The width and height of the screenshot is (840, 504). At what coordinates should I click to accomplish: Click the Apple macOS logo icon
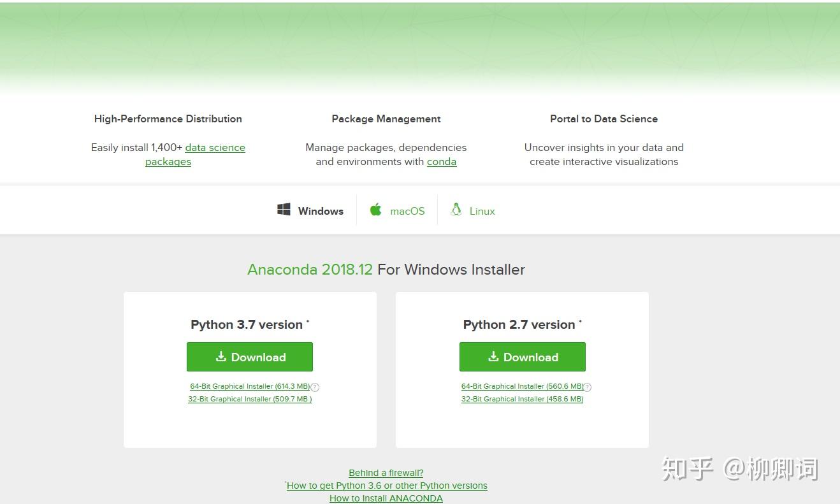376,210
